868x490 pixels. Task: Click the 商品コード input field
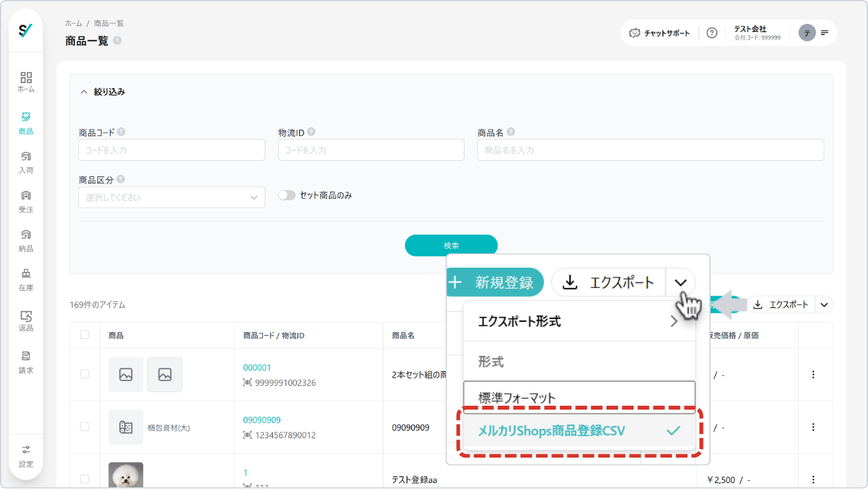tap(172, 150)
